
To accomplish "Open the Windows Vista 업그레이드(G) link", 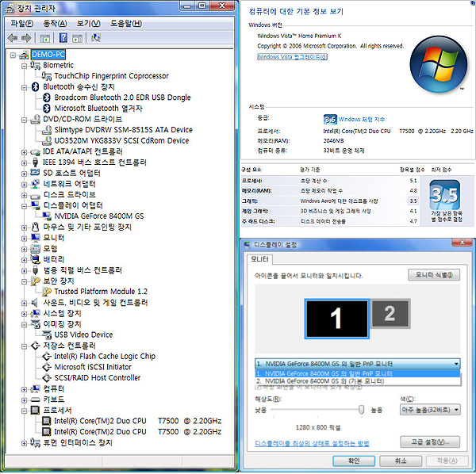I will pos(292,57).
